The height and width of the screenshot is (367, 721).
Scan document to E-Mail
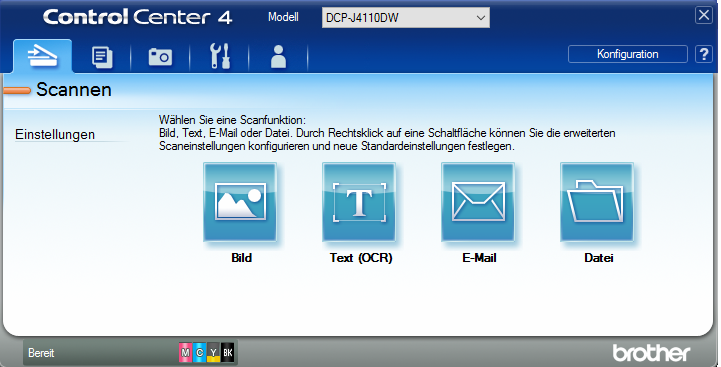[x=478, y=202]
